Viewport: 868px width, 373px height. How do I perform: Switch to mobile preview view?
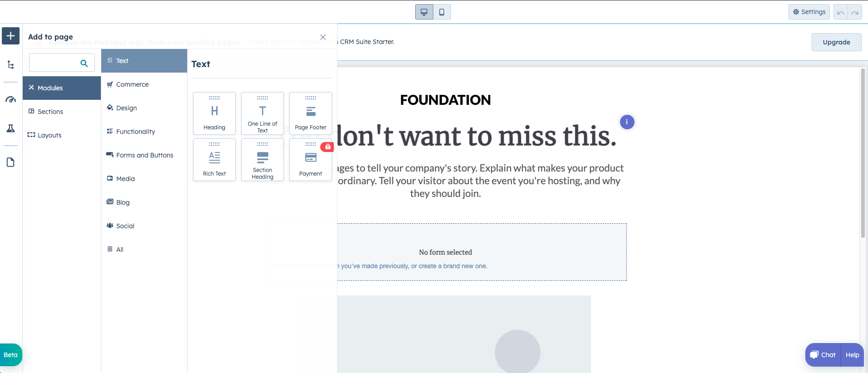click(441, 12)
